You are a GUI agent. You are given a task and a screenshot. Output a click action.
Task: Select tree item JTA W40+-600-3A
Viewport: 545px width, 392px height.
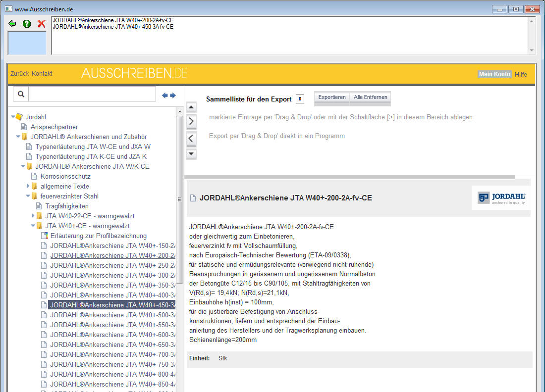click(112, 335)
